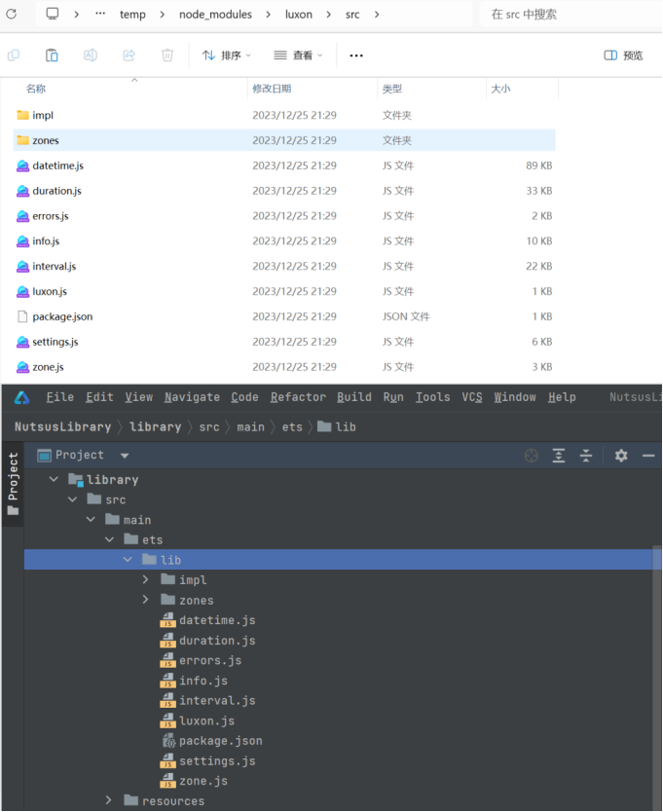The height and width of the screenshot is (812, 663).
Task: Open the VCS menu
Action: [x=472, y=397]
